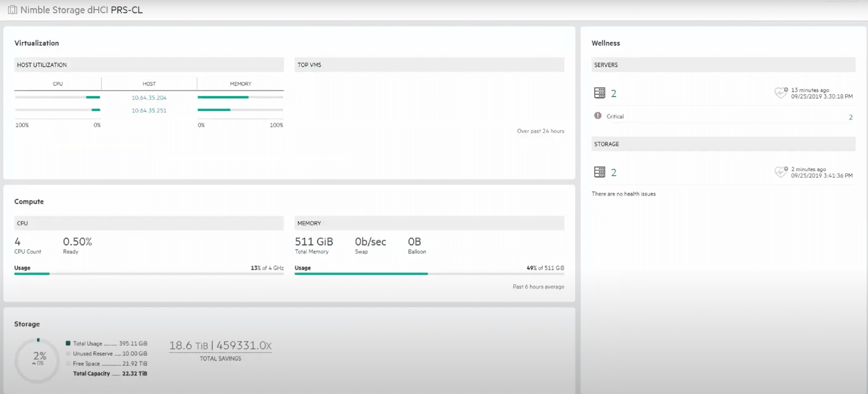Click the server grid icon next to number 2
Image resolution: width=868 pixels, height=394 pixels.
click(599, 93)
